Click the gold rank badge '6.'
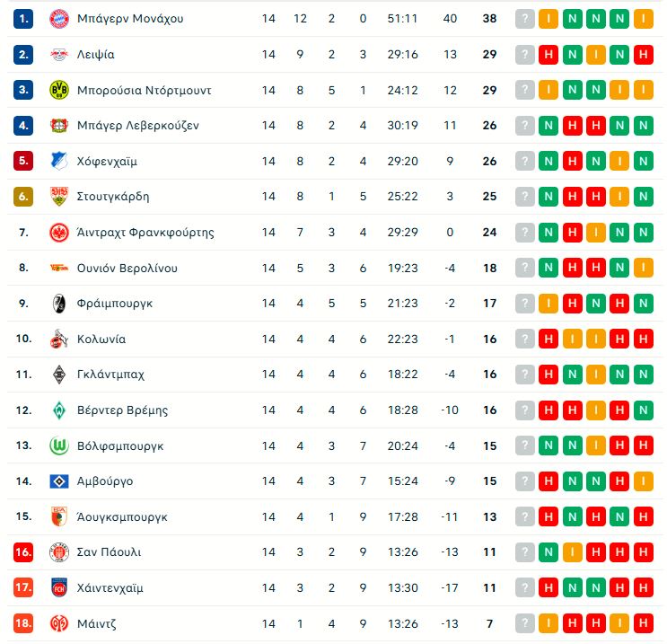 pos(24,197)
